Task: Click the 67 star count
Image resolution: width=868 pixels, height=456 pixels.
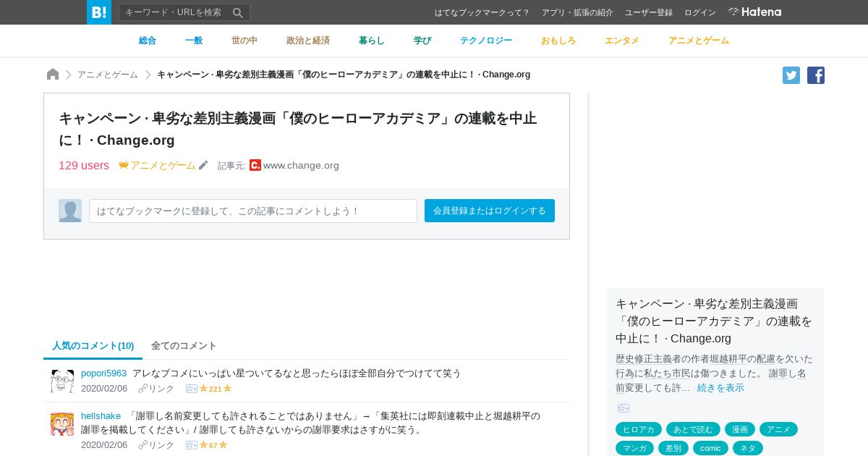Action: pyautogui.click(x=213, y=445)
